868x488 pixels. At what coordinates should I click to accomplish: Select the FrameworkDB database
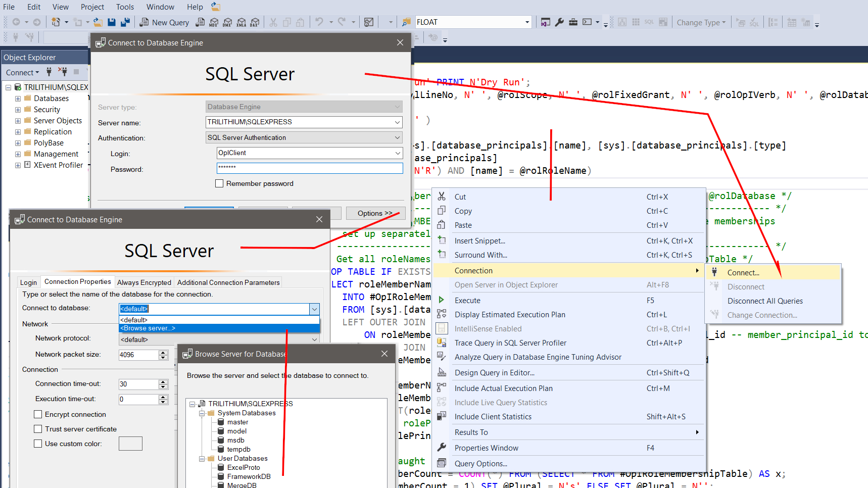[x=249, y=476]
